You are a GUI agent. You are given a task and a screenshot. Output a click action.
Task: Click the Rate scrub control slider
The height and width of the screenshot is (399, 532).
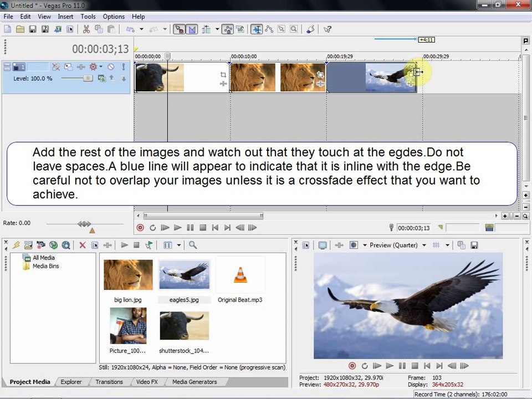click(84, 223)
